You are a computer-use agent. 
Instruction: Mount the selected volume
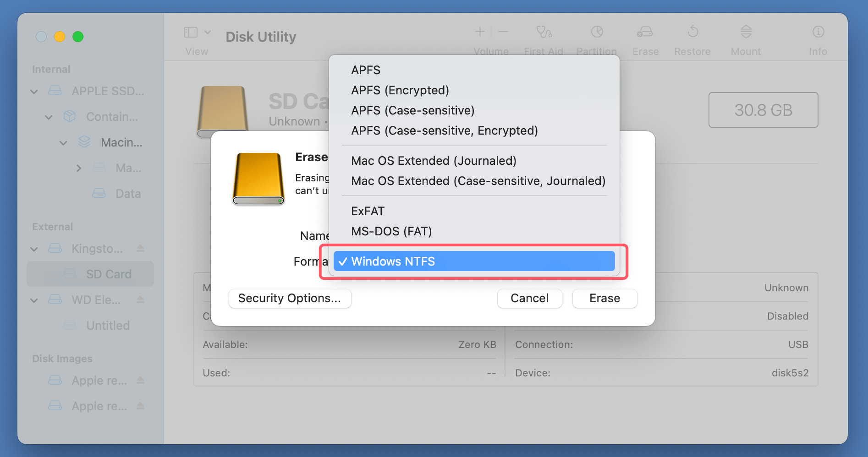(745, 39)
